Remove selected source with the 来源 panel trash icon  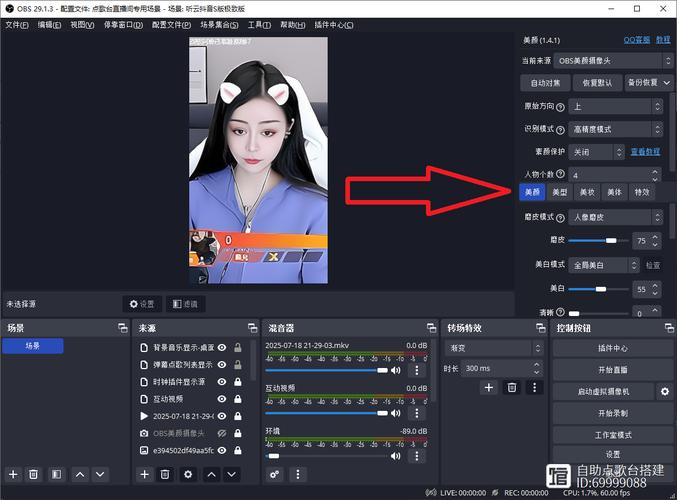pyautogui.click(x=165, y=475)
